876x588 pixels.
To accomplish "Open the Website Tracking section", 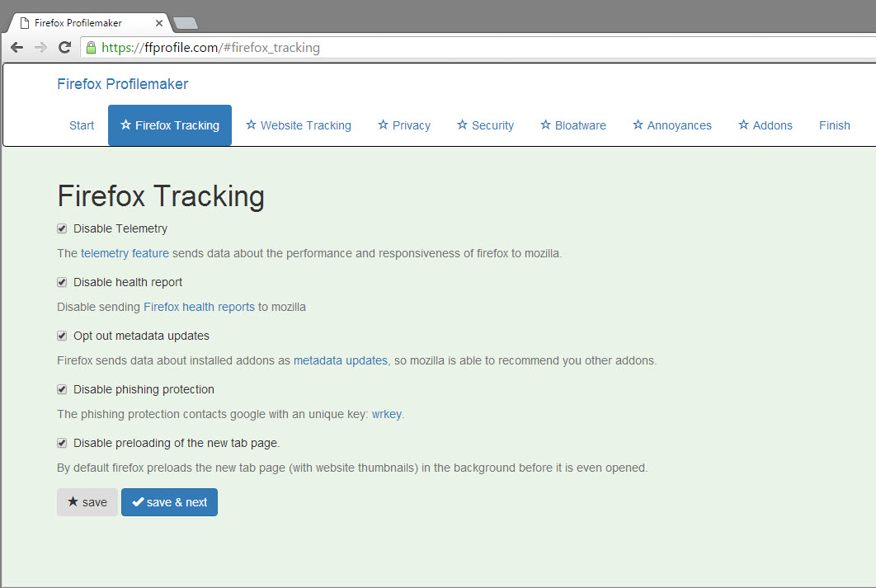I will pos(299,125).
